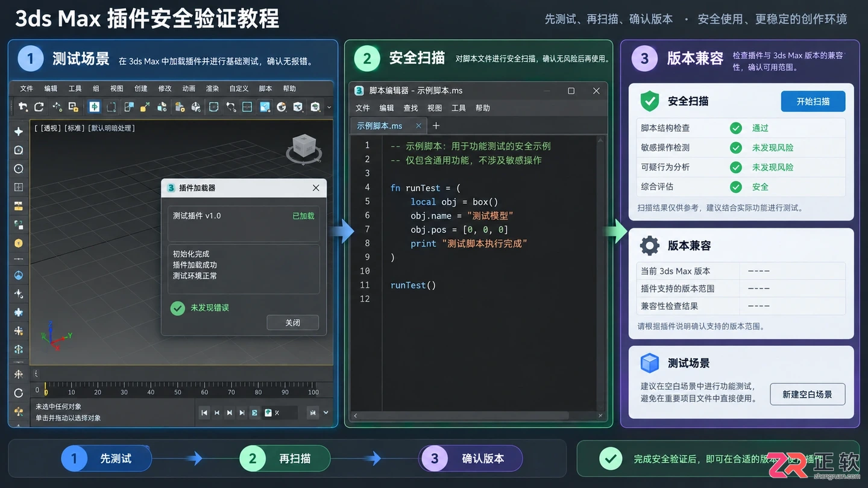Click the 未发现错误 status message
Viewport: 868px width, 488px height.
210,308
